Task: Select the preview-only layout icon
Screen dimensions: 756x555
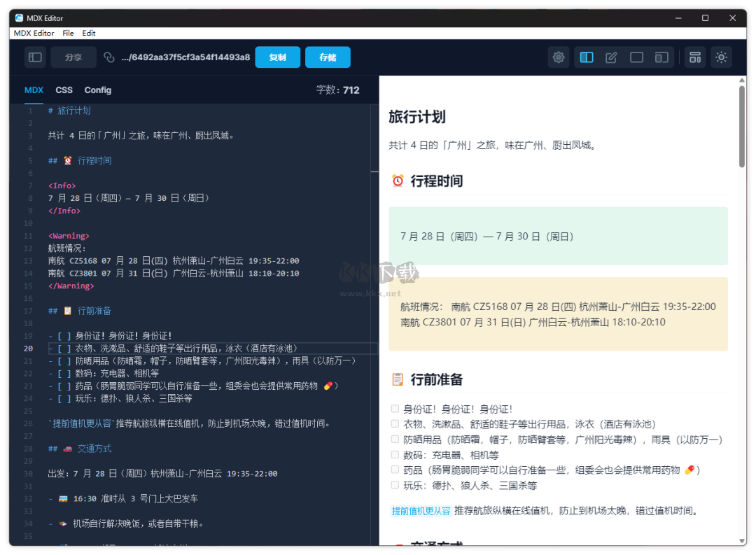Action: pyautogui.click(x=636, y=57)
